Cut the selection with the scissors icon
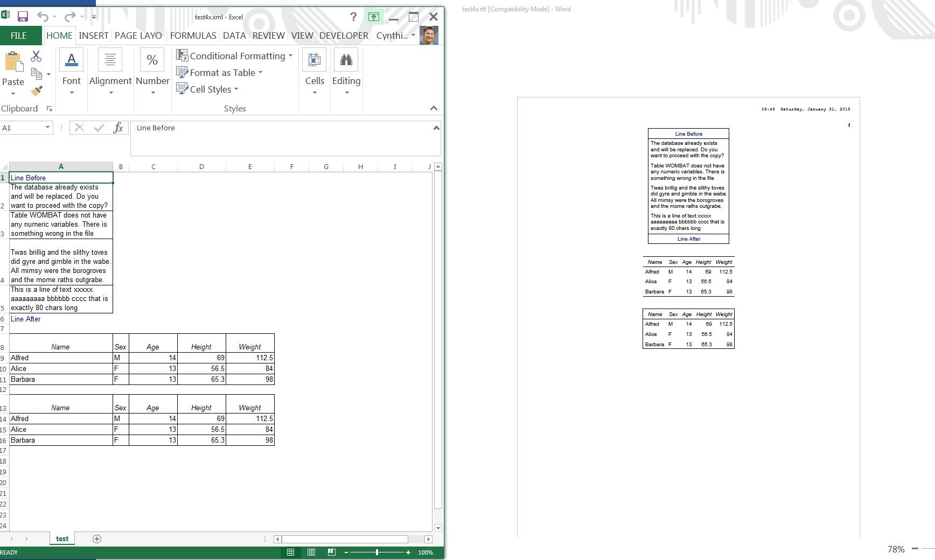The width and height of the screenshot is (935, 560). coord(36,55)
